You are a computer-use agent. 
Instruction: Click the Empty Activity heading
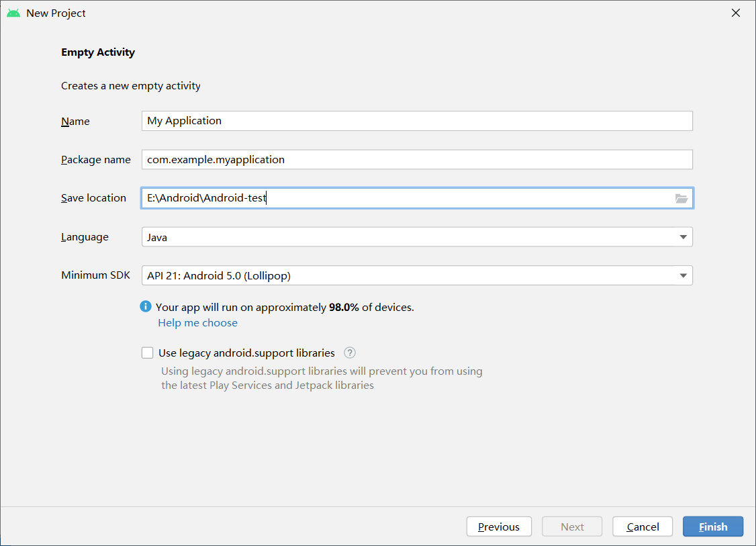[98, 52]
